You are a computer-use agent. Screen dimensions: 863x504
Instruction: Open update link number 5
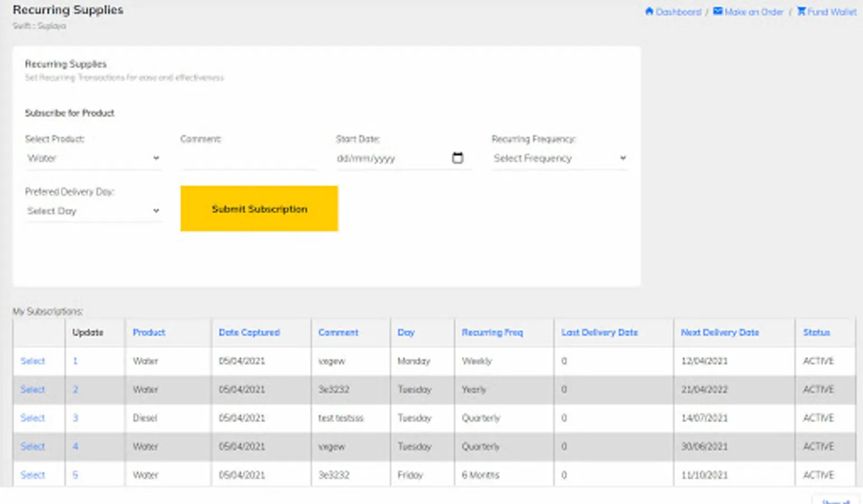(75, 475)
